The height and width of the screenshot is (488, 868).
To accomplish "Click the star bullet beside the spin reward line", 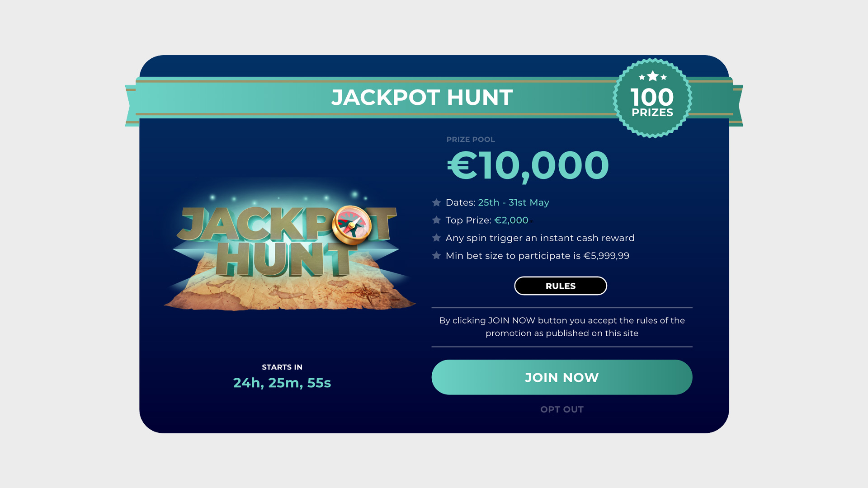I will (x=436, y=238).
